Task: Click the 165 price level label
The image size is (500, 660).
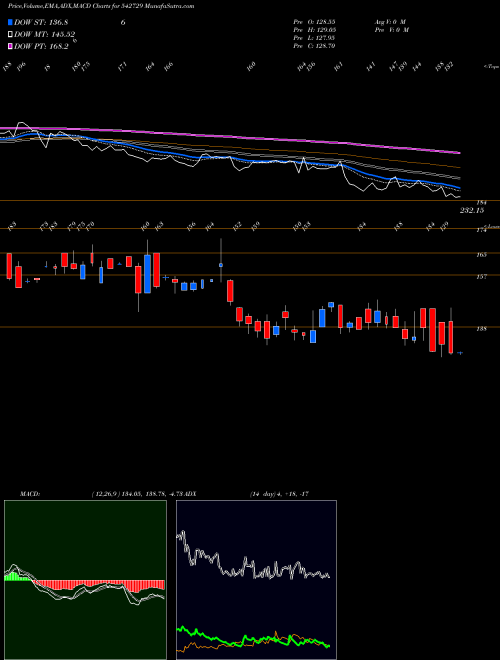Action: pyautogui.click(x=482, y=255)
